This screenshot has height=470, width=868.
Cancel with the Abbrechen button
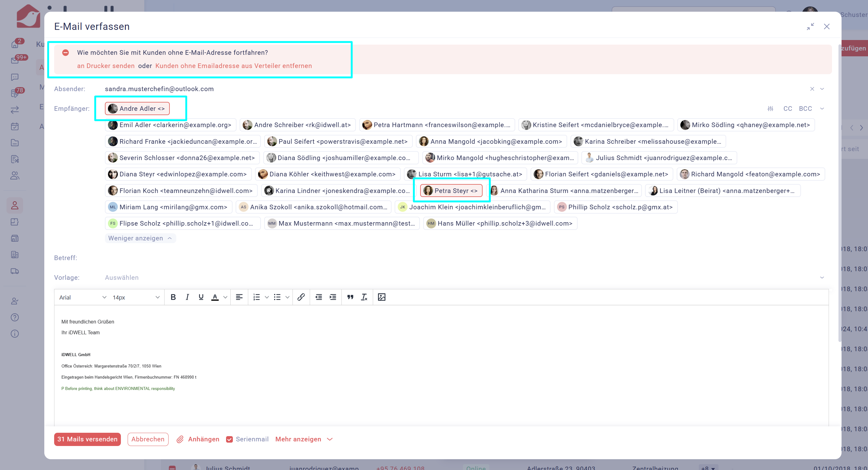tap(148, 439)
